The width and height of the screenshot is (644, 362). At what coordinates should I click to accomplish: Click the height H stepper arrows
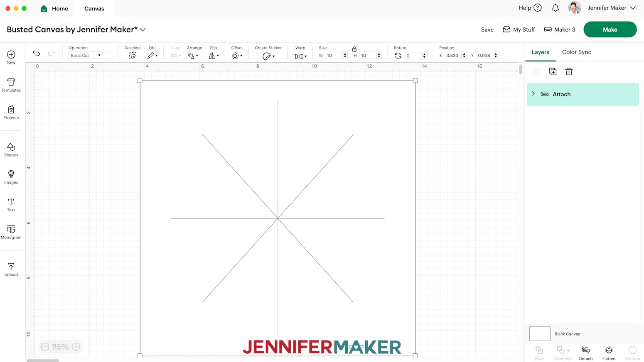point(379,56)
